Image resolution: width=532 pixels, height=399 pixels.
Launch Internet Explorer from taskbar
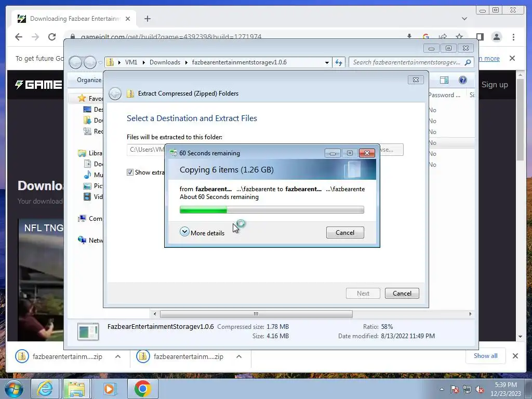tap(45, 389)
